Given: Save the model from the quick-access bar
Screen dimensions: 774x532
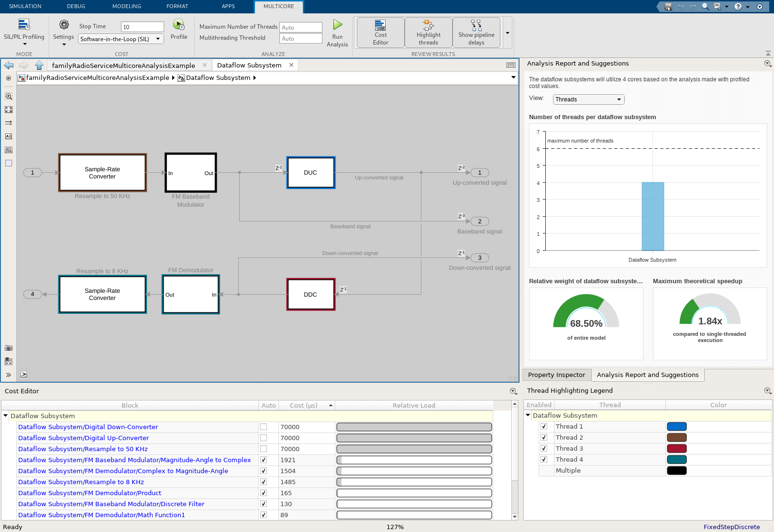Looking at the screenshot, I should (x=668, y=7).
